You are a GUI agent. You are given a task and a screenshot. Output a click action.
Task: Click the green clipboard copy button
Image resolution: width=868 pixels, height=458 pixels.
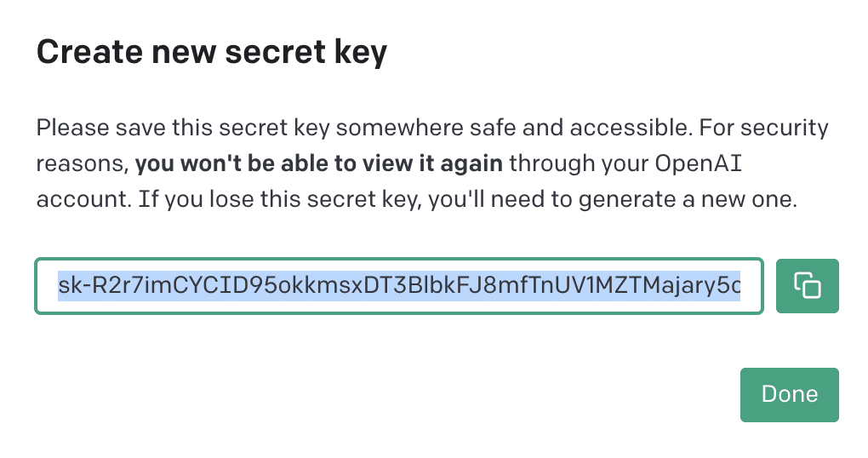click(x=807, y=286)
